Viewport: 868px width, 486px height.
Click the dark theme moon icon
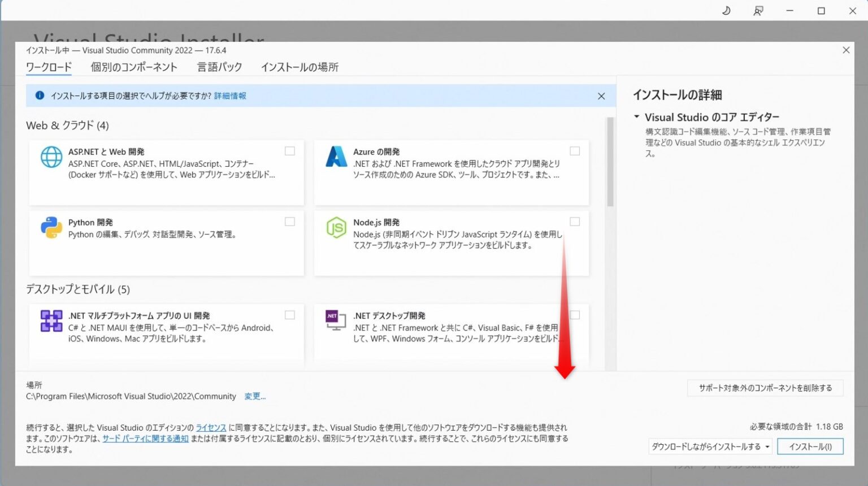(726, 11)
